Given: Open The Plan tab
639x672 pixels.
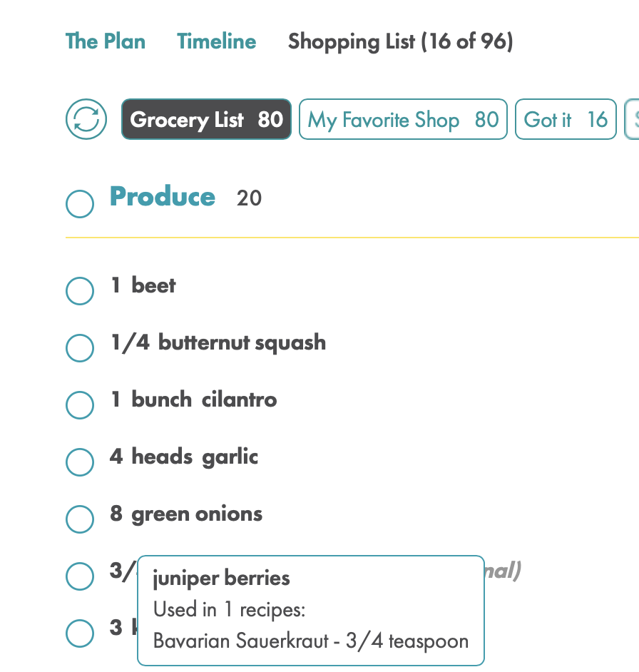Looking at the screenshot, I should (x=106, y=41).
